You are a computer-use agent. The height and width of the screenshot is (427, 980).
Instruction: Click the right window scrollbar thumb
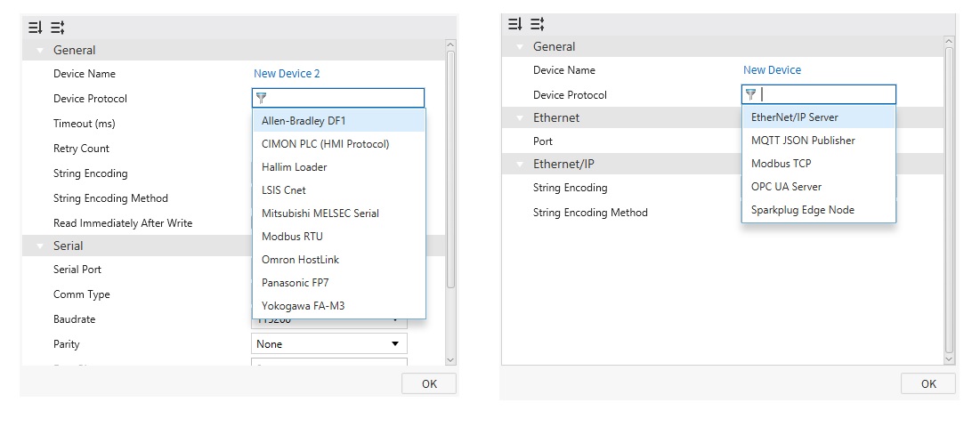pyautogui.click(x=950, y=200)
